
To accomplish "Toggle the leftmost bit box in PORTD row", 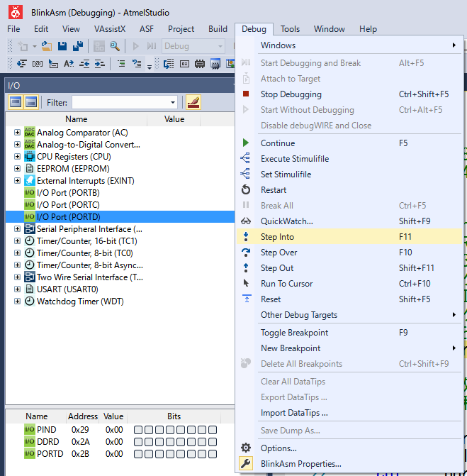I will coord(138,454).
